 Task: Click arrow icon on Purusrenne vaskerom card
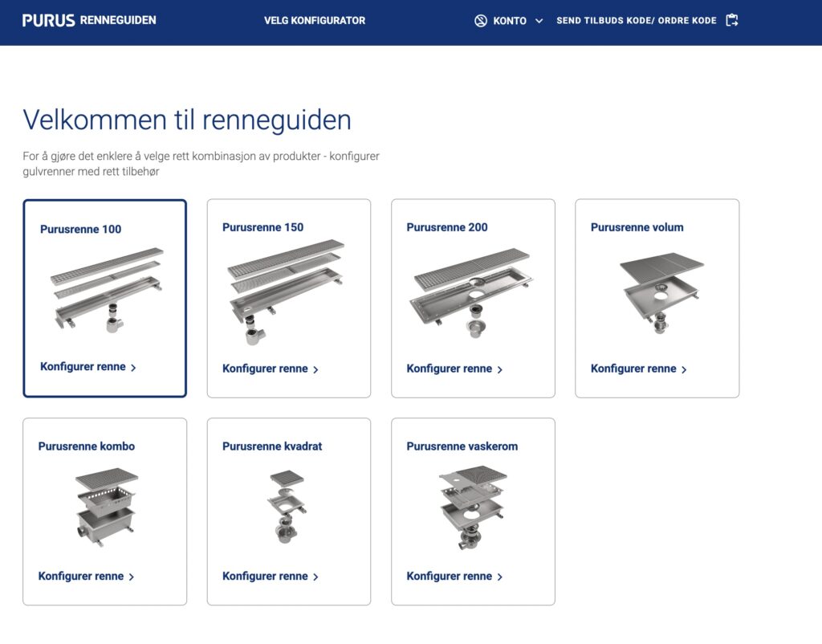pos(500,577)
